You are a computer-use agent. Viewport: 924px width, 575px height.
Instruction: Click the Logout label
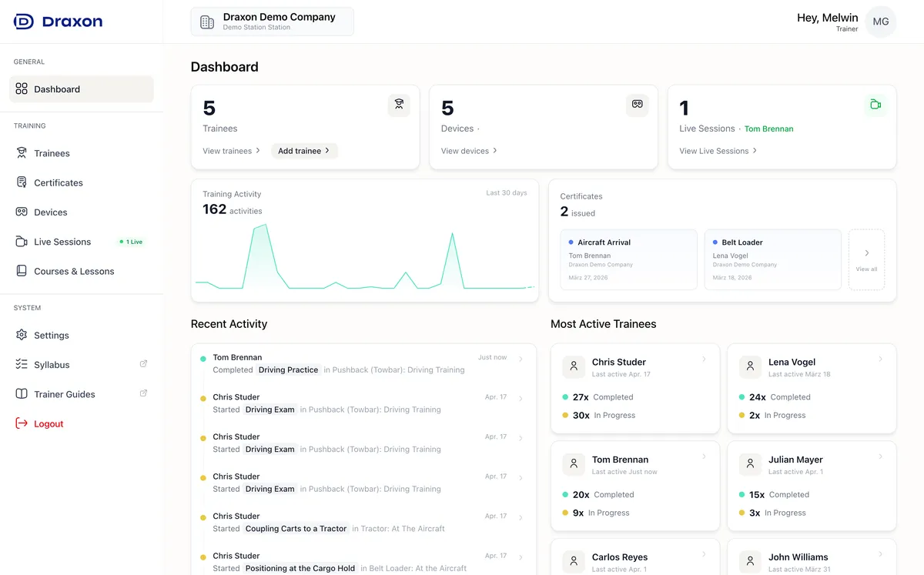coord(49,424)
